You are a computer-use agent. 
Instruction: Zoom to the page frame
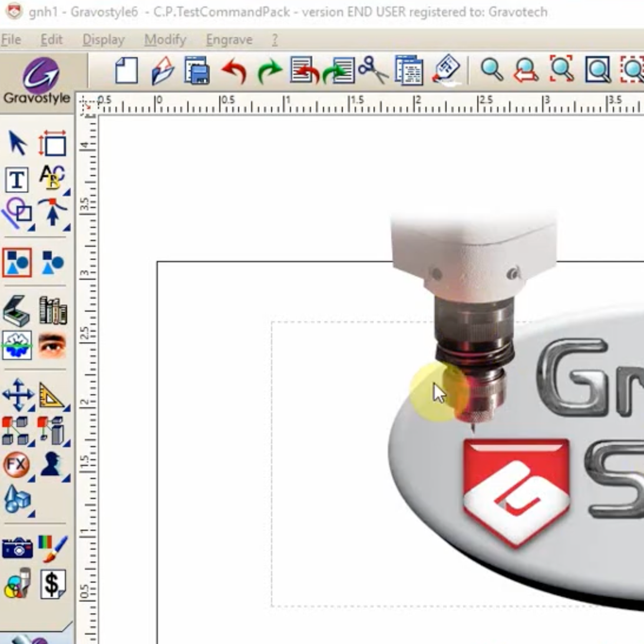point(597,70)
